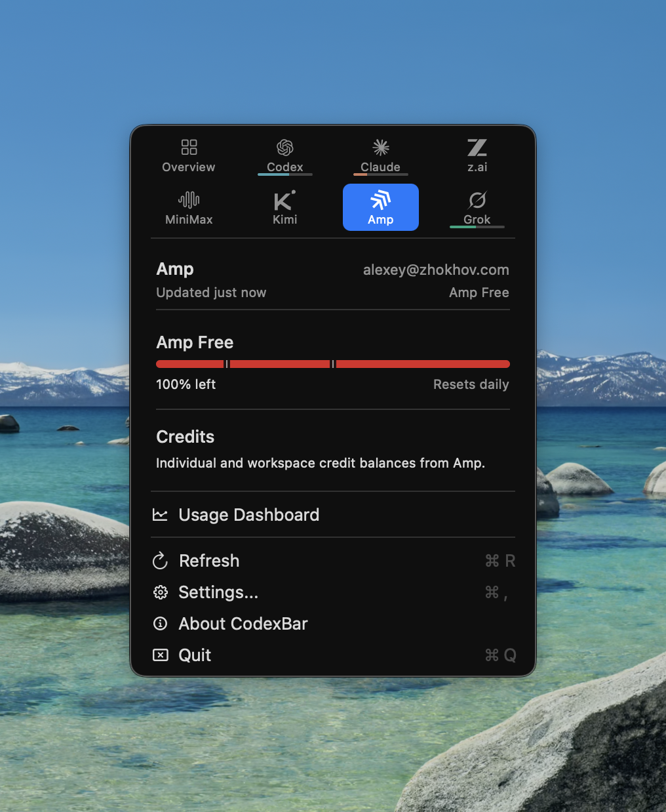Click the Refresh circular arrow icon
This screenshot has height=812, width=666.
(160, 561)
